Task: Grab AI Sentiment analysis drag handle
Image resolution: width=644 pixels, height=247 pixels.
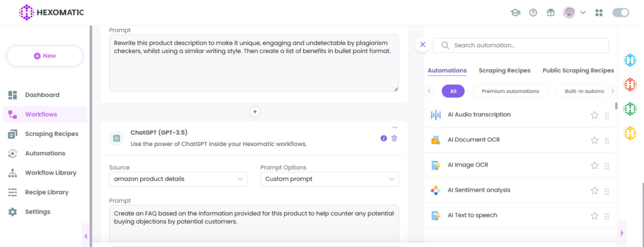Action: click(x=607, y=191)
